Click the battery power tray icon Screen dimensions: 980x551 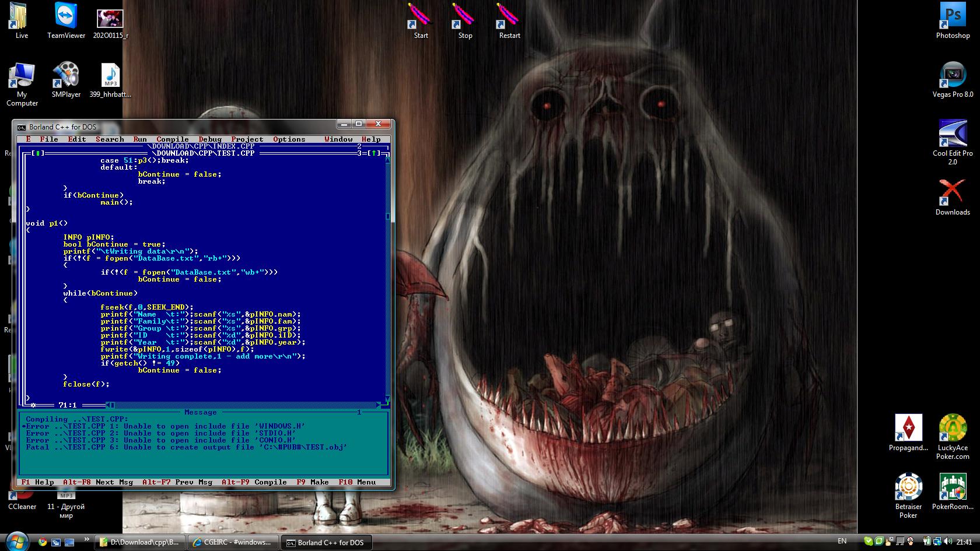pyautogui.click(x=927, y=542)
